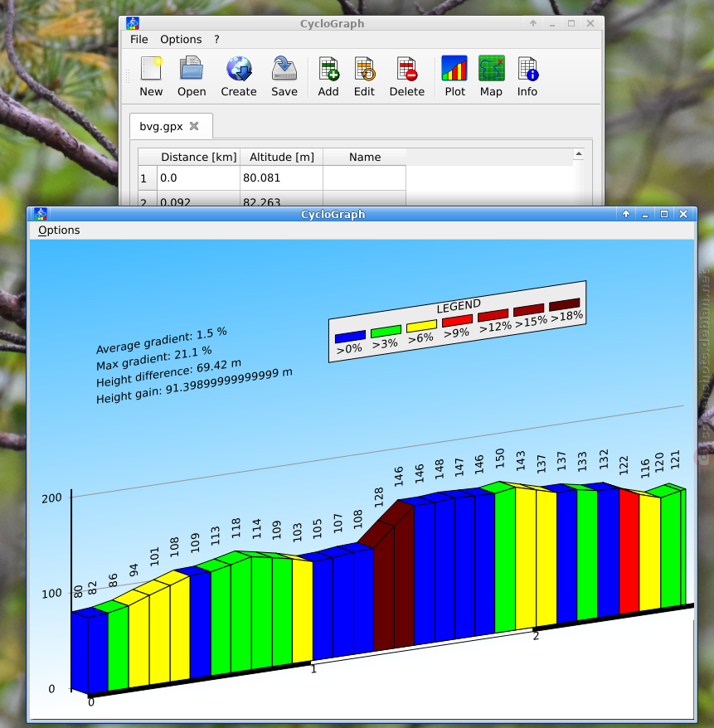This screenshot has width=714, height=728.
Task: Click the table scrollbar up arrow
Action: 579,154
